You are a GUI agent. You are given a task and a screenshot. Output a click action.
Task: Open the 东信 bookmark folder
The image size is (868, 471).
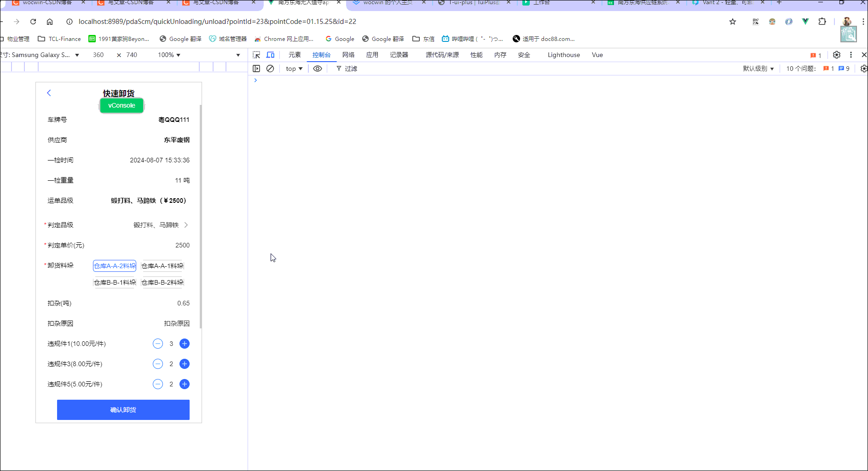pyautogui.click(x=423, y=39)
